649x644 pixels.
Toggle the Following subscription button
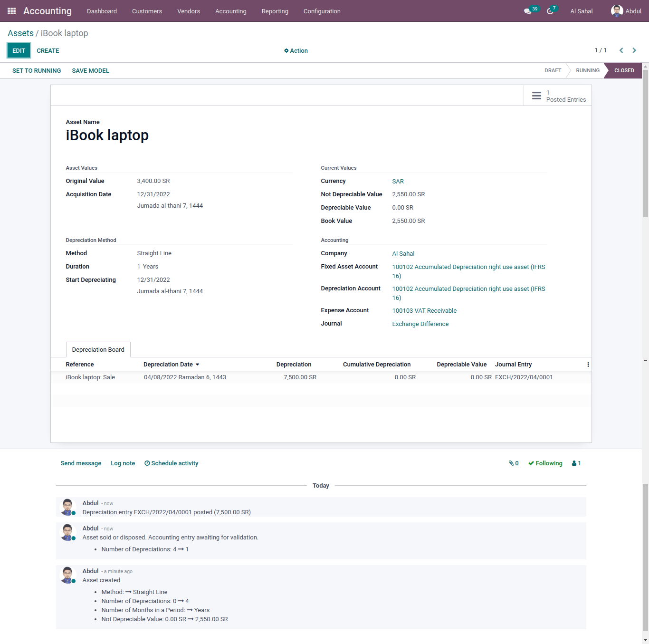[x=545, y=463]
